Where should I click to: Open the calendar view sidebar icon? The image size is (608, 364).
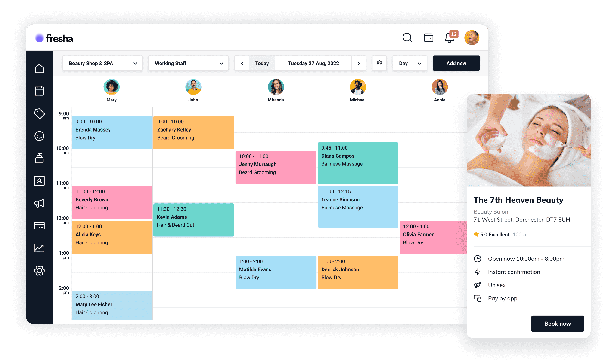click(x=39, y=91)
